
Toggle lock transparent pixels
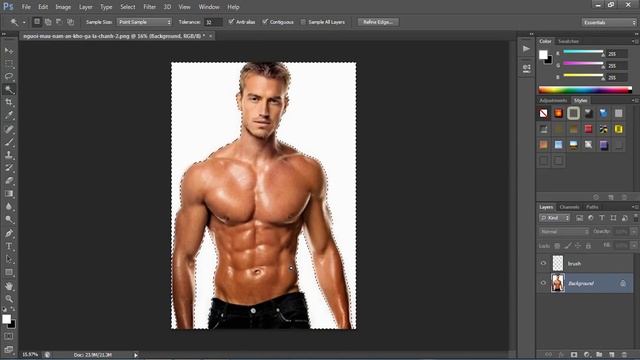pyautogui.click(x=557, y=246)
